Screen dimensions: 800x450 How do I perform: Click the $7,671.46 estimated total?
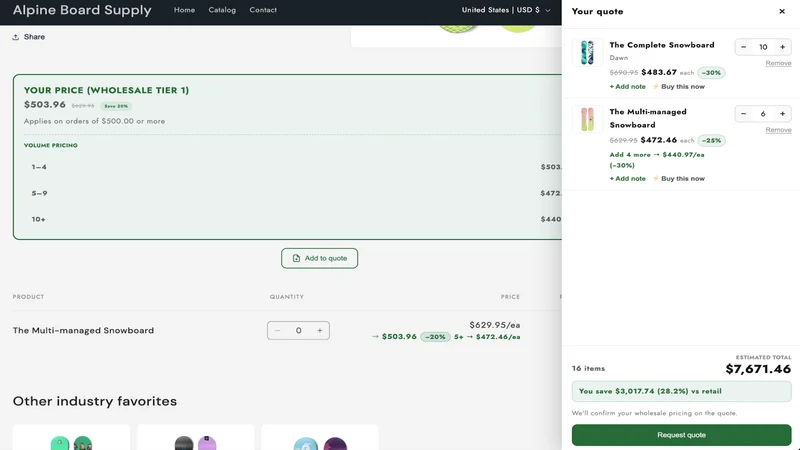tap(758, 369)
